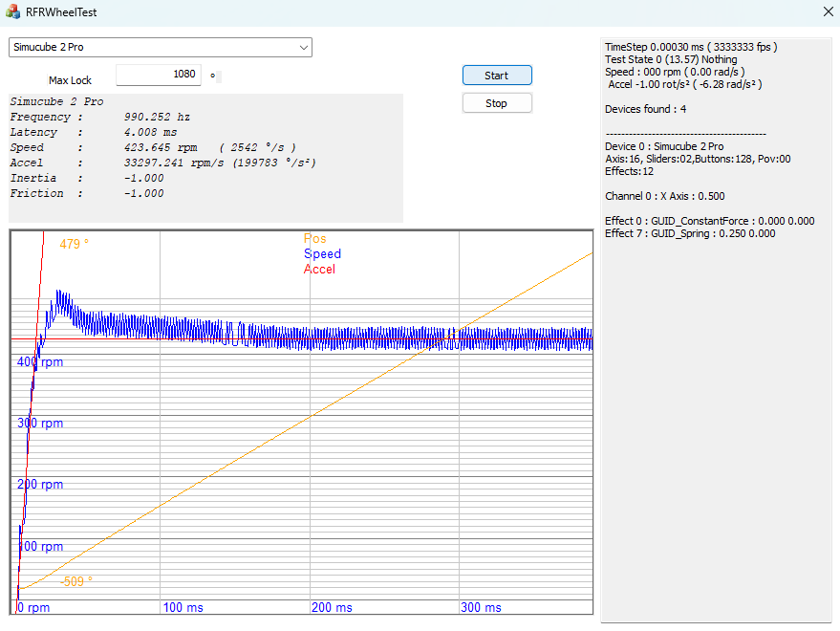This screenshot has height=631, width=840.
Task: Click the blue 'Speed' legend label
Action: pyautogui.click(x=322, y=253)
